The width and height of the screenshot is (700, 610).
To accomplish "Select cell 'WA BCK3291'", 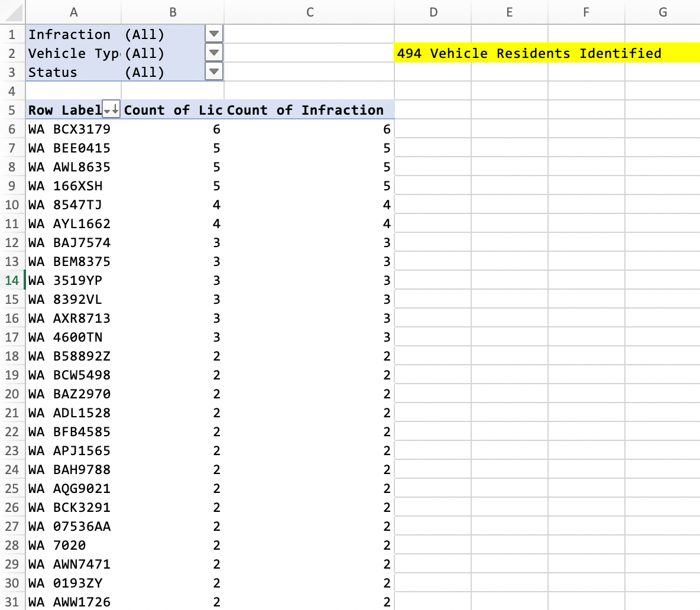I will [74, 507].
